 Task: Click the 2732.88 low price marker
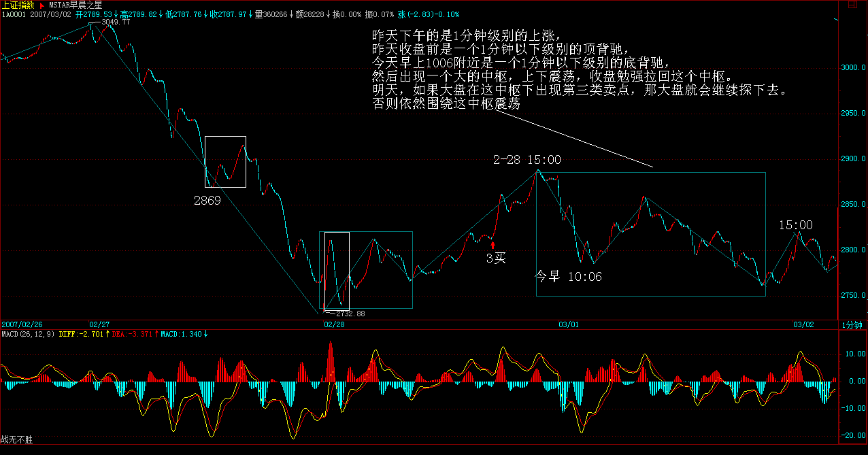pyautogui.click(x=350, y=314)
